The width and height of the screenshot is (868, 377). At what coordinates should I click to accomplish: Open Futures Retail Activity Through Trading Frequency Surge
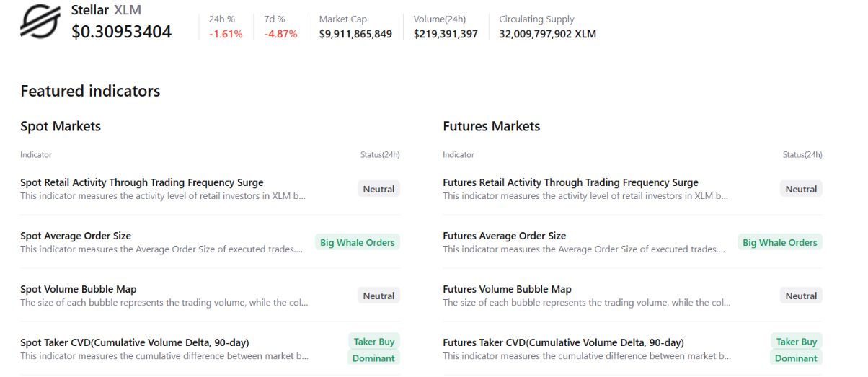click(570, 183)
